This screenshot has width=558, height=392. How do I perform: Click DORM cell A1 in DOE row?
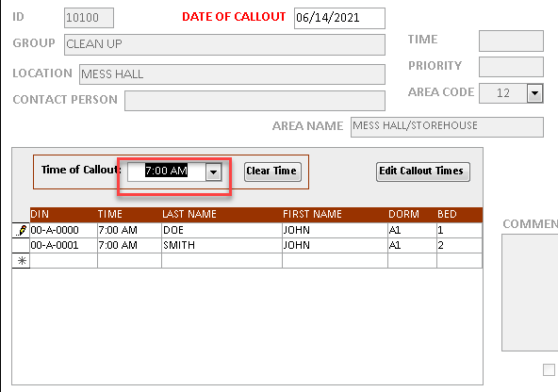coord(412,230)
